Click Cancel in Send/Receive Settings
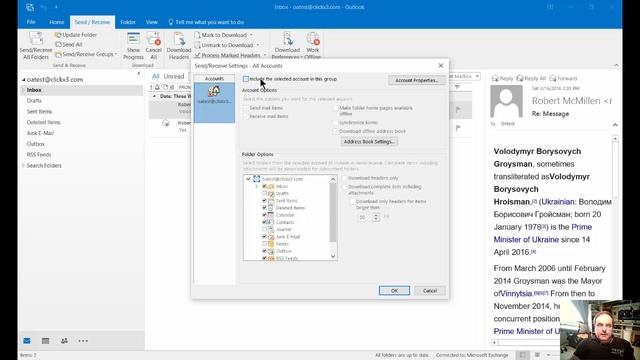This screenshot has width=640, height=360. (430, 291)
